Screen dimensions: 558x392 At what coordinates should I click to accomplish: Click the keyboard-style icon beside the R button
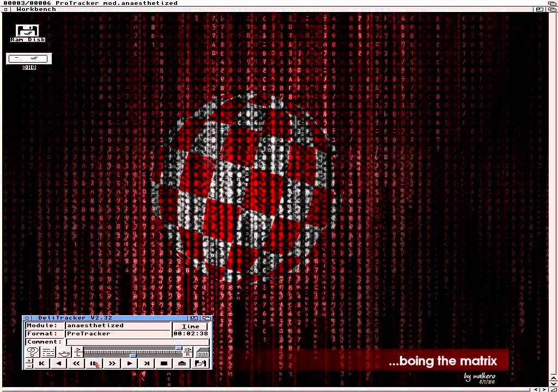(203, 352)
